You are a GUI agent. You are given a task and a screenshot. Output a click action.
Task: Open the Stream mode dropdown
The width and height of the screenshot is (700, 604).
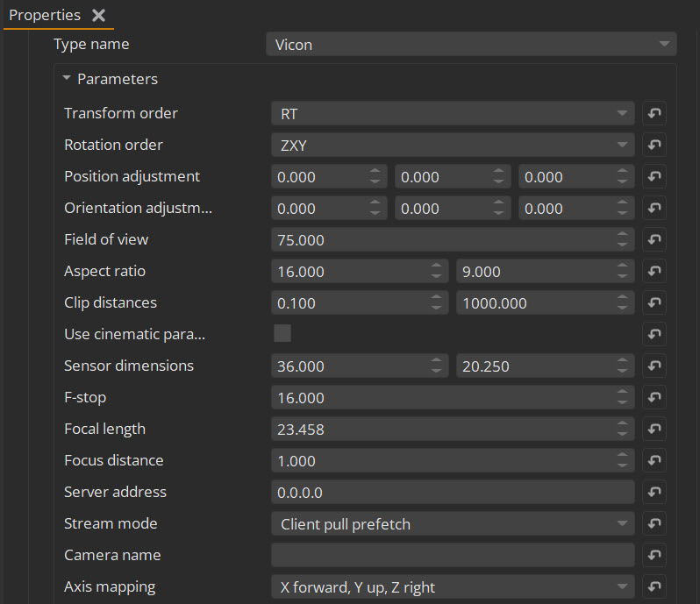coord(452,523)
